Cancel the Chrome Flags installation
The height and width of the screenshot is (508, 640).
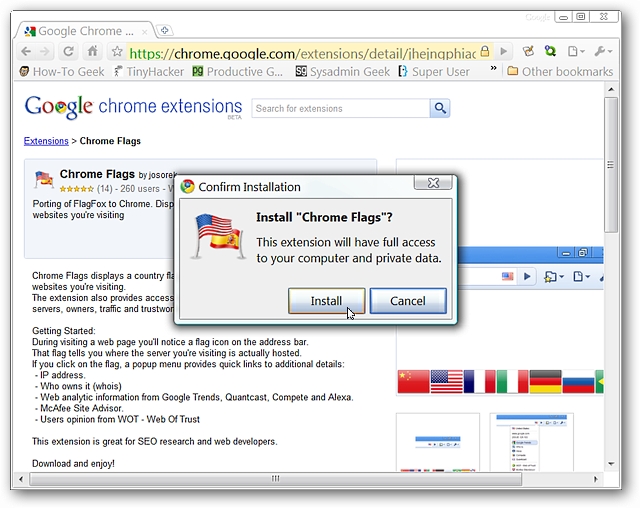[x=407, y=301]
